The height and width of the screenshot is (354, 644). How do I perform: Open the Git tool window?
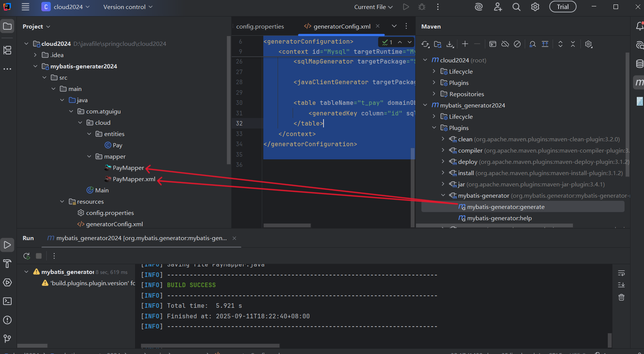[7, 339]
